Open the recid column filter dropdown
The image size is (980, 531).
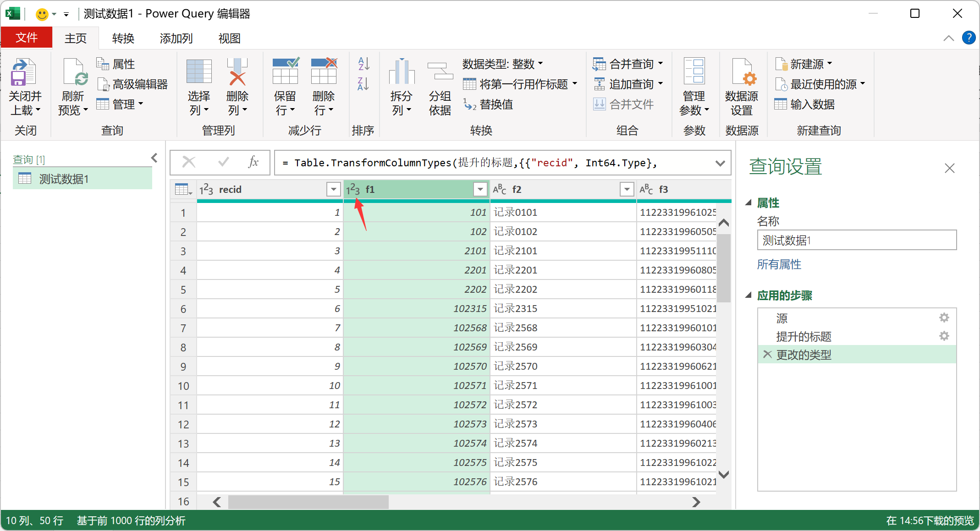pos(333,189)
